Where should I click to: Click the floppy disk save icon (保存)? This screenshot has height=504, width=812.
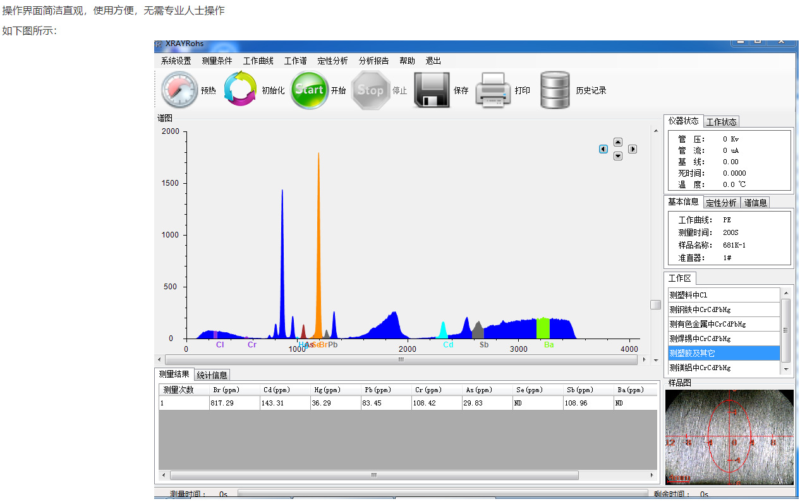point(432,90)
